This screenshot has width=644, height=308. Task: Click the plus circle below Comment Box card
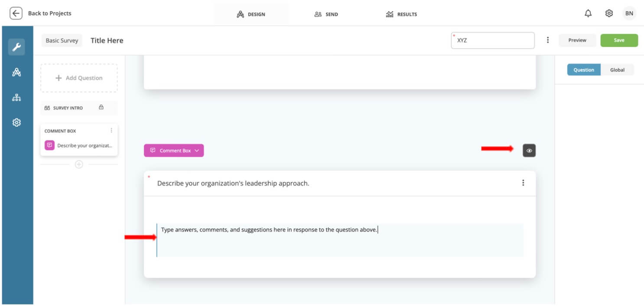[79, 164]
